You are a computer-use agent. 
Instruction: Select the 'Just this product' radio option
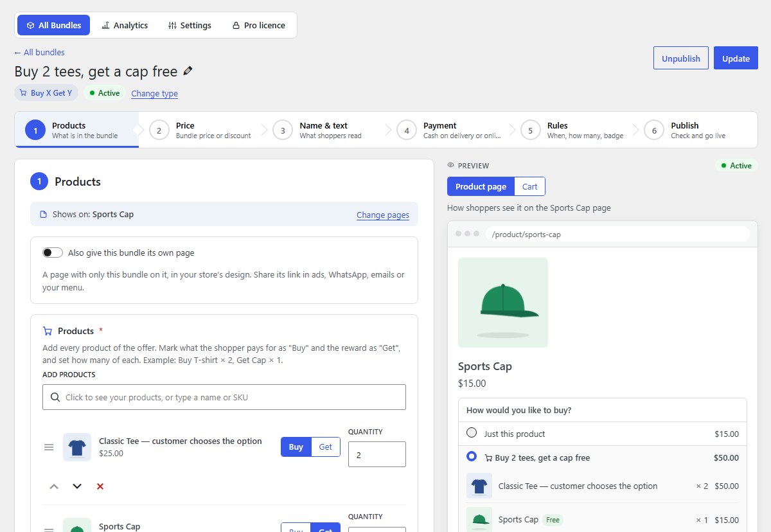pos(472,433)
